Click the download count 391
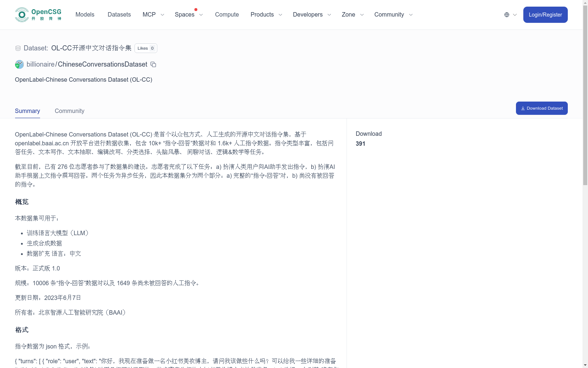The height and width of the screenshot is (368, 588). (x=361, y=144)
